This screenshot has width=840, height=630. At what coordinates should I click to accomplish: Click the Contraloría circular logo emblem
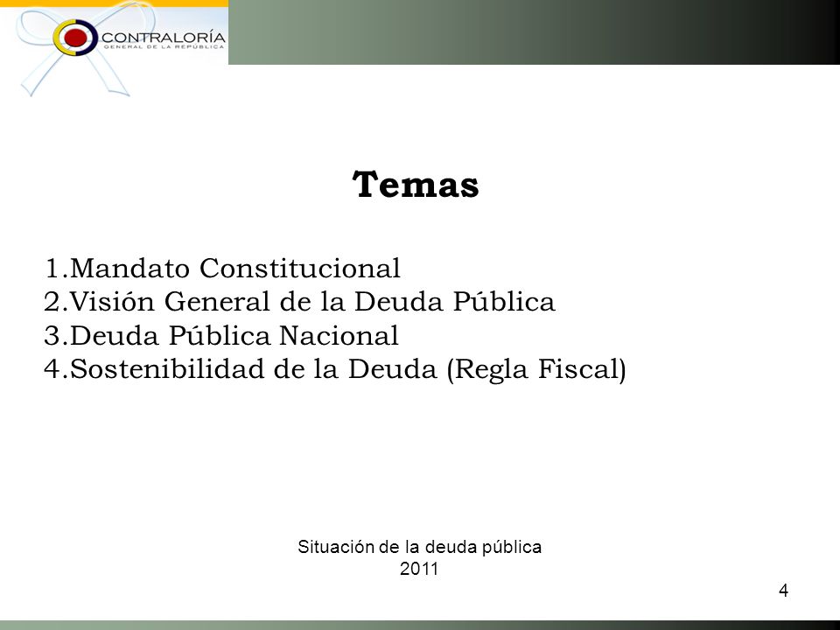[75, 38]
